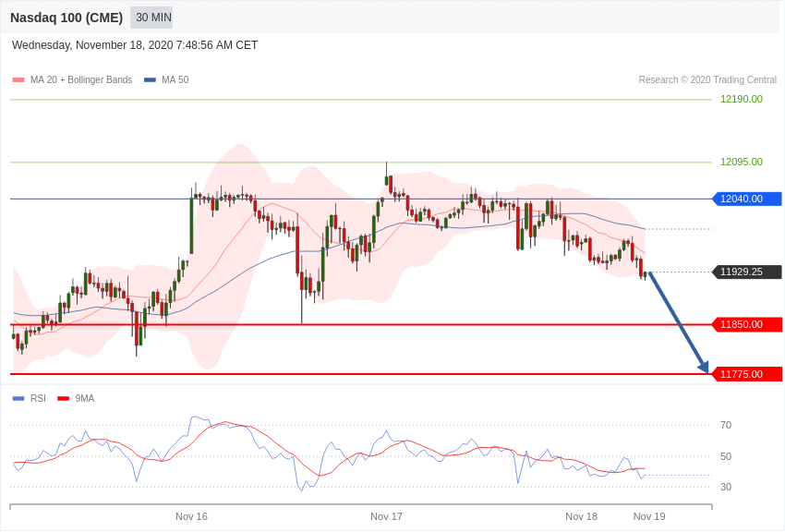Screen dimensions: 785x532
Task: Click the 12095.00 resistance level label
Action: point(742,162)
